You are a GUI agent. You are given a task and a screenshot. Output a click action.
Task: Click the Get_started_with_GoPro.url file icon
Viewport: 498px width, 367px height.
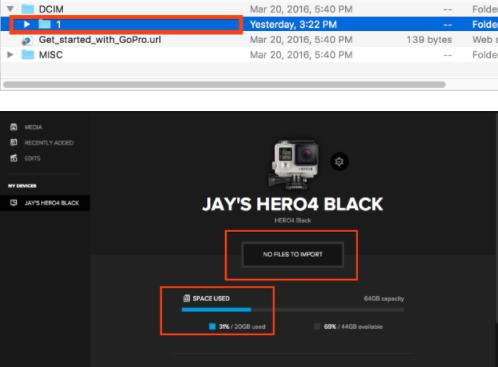point(26,41)
